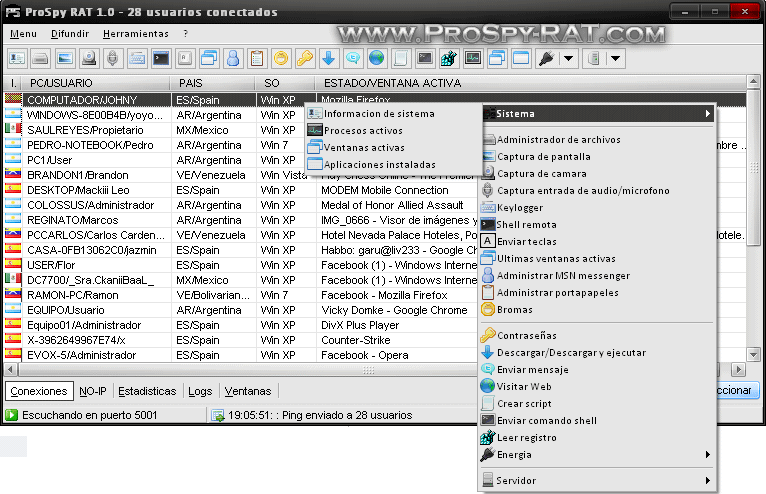Click the send keys toolbar icon

click(185, 59)
